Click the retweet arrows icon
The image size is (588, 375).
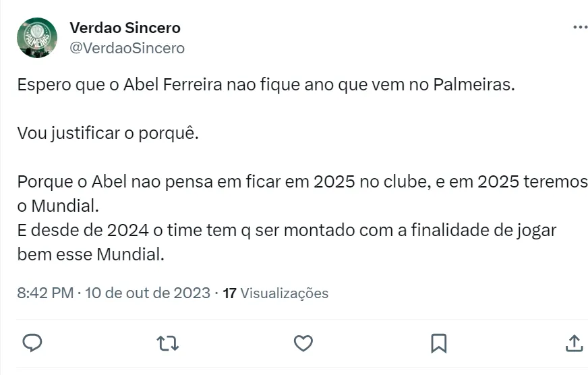167,343
